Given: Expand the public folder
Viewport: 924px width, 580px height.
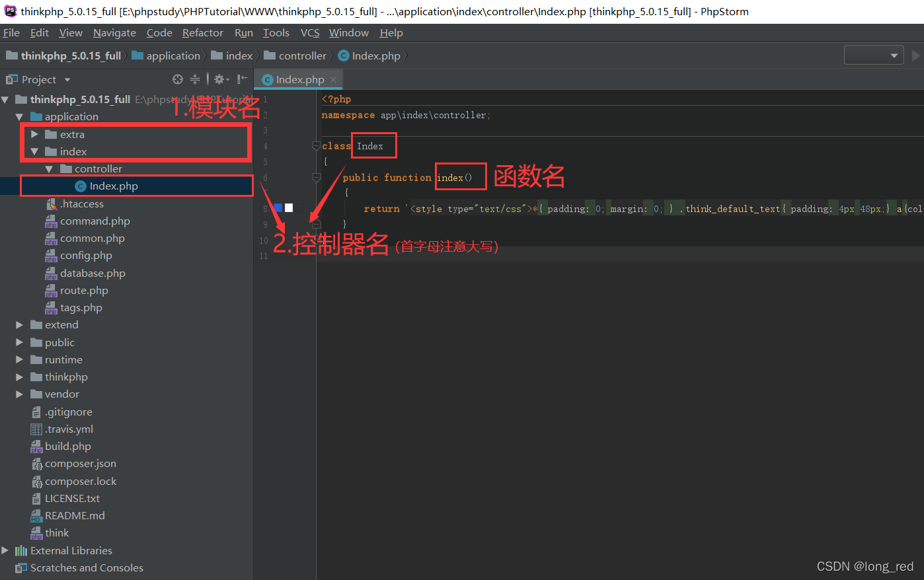Looking at the screenshot, I should (19, 343).
